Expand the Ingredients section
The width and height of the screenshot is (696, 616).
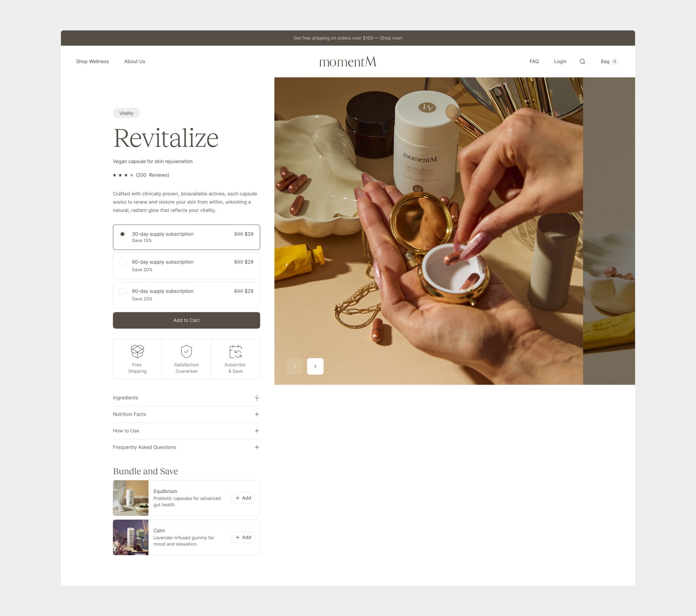point(186,398)
